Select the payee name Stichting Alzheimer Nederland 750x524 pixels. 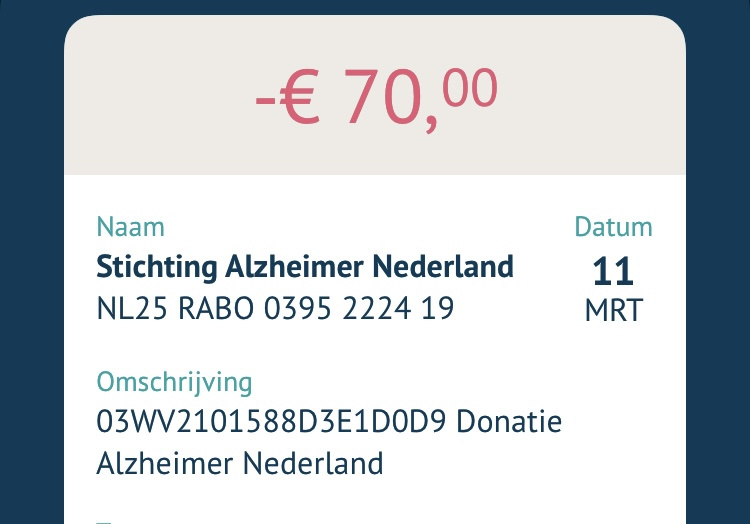click(305, 266)
